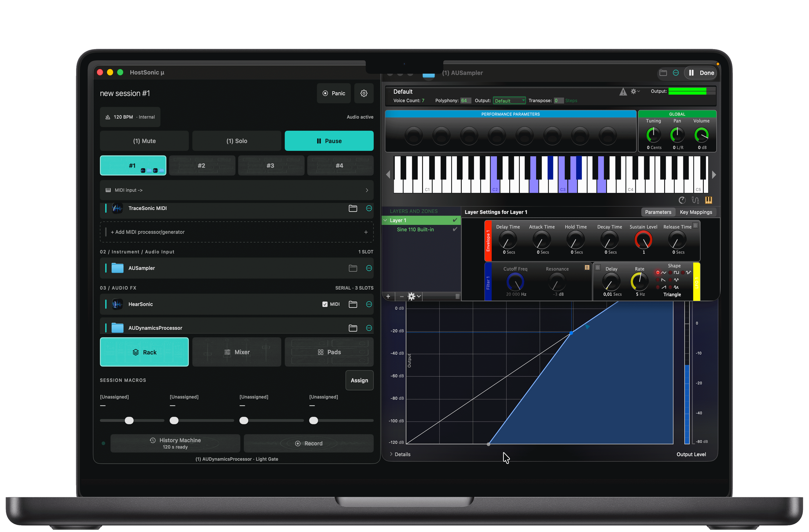Toggle the Envelope 1 bypass B button
The image size is (809, 532).
[x=695, y=225]
